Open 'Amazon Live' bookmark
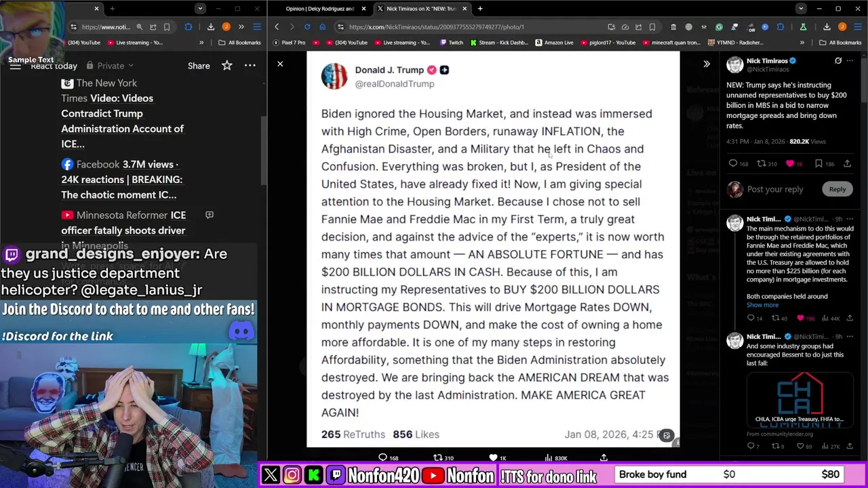This screenshot has width=868, height=488. [x=554, y=43]
